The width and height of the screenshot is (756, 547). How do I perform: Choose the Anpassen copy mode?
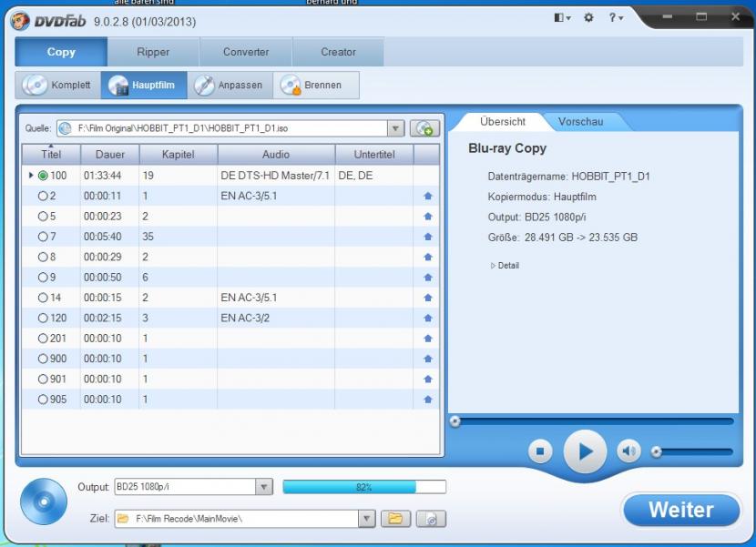coord(230,86)
